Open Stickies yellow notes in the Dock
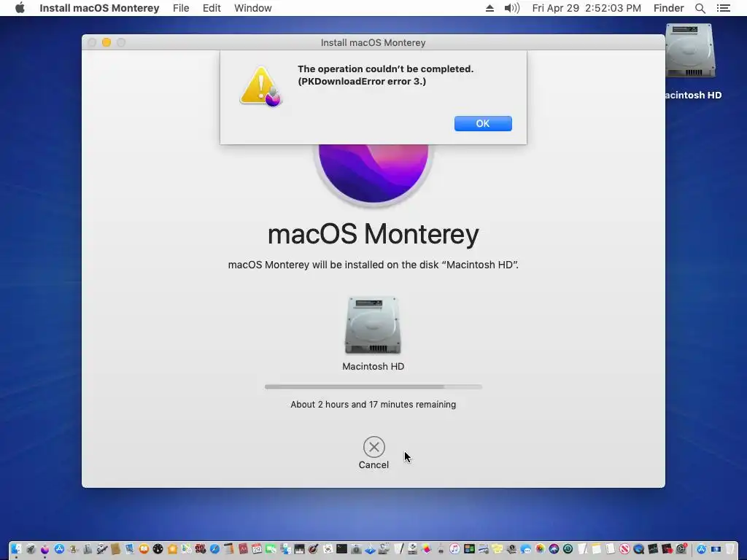 point(498,549)
